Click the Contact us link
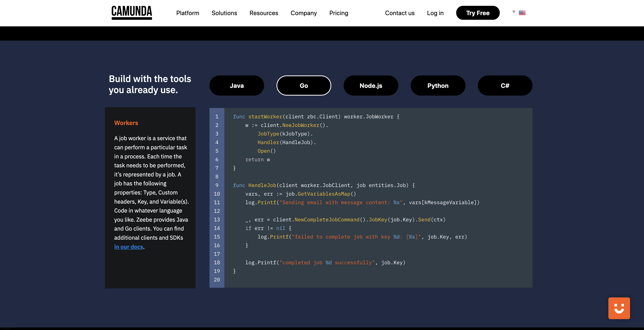The height and width of the screenshot is (330, 644). [x=399, y=13]
